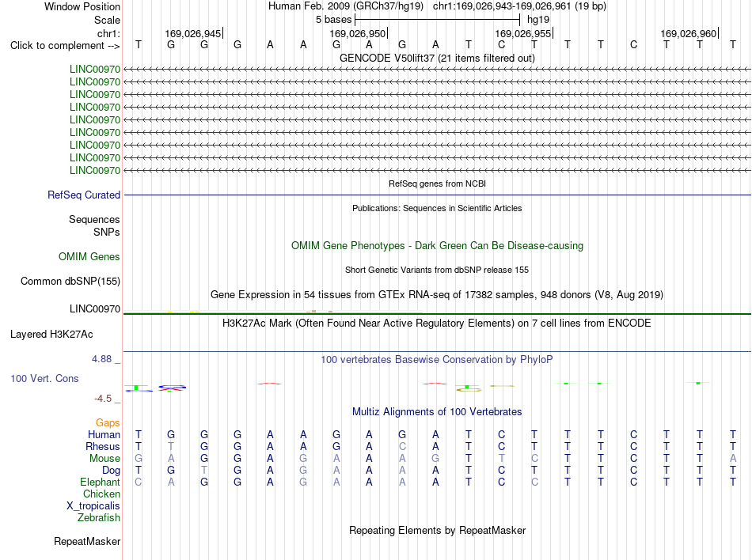Click the Sequences track label
The width and height of the screenshot is (752, 560).
[94, 219]
